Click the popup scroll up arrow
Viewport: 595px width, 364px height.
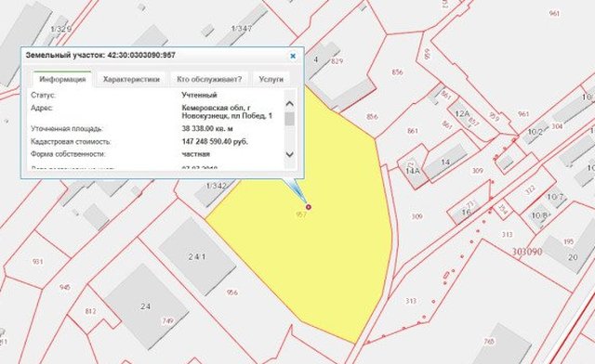click(x=290, y=103)
